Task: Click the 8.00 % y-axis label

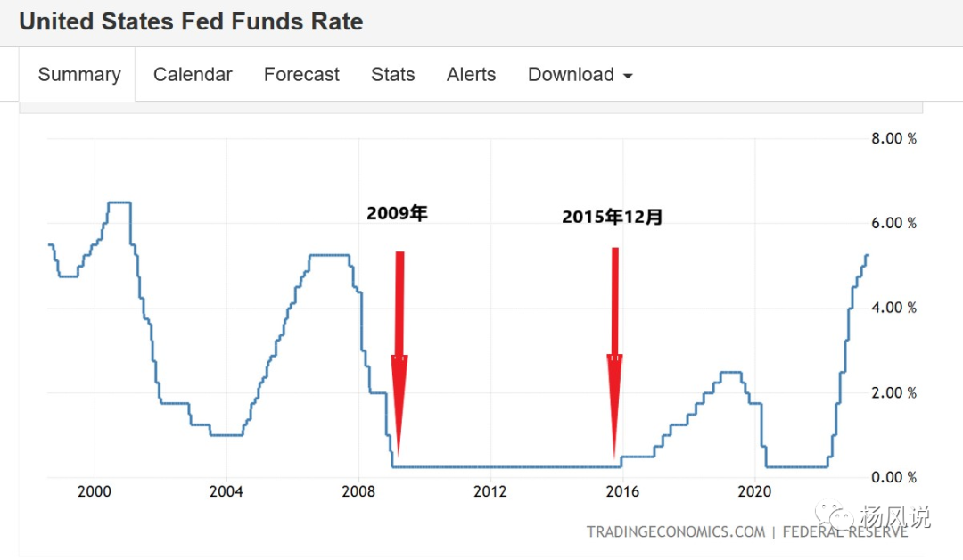Action: coord(893,138)
